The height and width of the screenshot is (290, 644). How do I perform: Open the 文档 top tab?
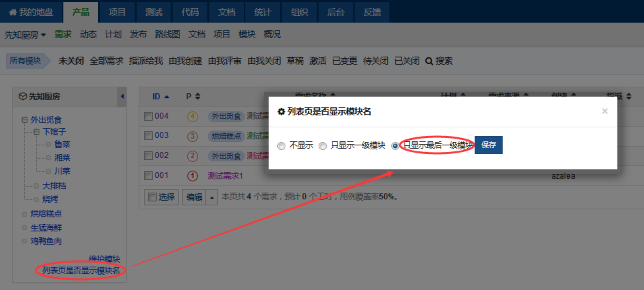(x=226, y=12)
